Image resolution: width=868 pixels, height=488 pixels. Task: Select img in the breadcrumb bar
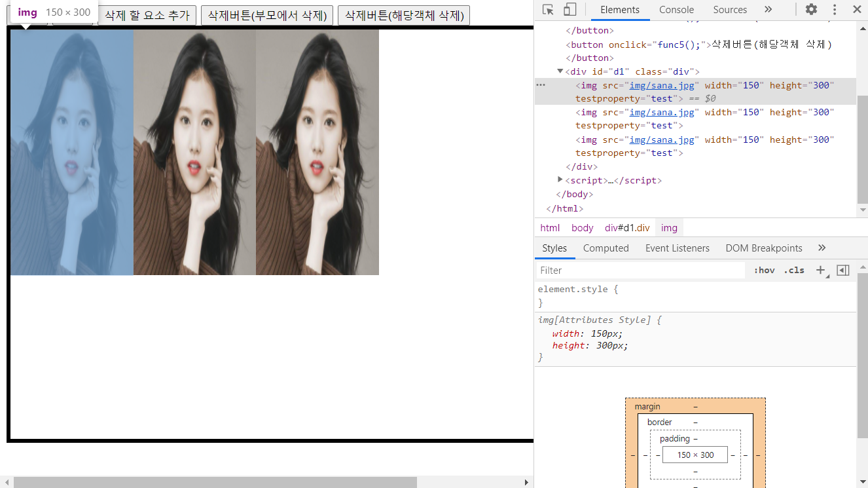669,228
